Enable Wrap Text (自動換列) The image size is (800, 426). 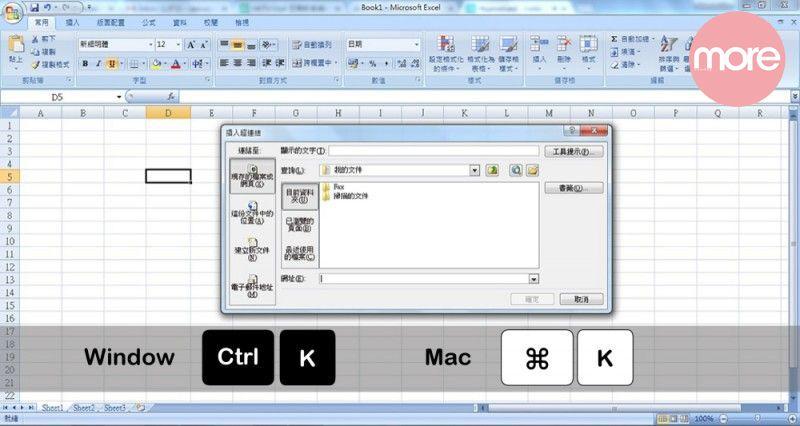pyautogui.click(x=312, y=45)
